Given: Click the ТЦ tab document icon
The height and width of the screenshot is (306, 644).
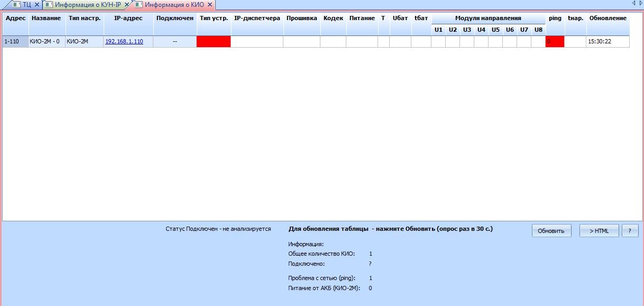Looking at the screenshot, I should pyautogui.click(x=16, y=5).
